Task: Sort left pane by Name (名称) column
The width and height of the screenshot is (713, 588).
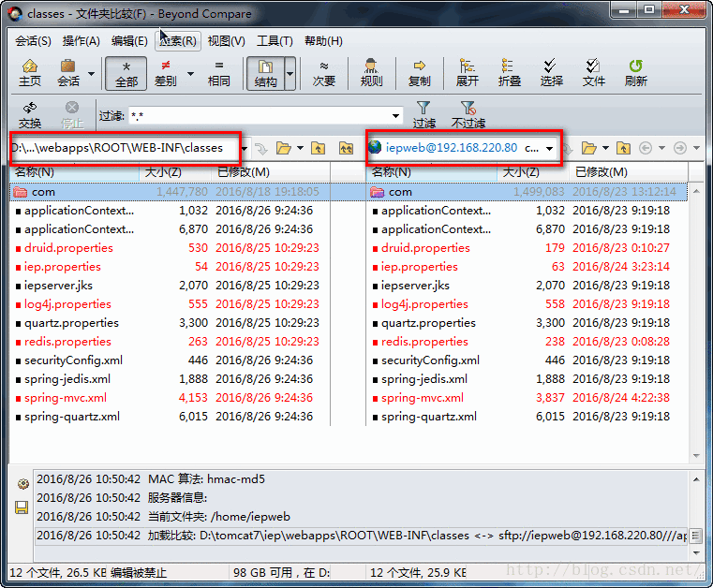Action: click(x=75, y=172)
